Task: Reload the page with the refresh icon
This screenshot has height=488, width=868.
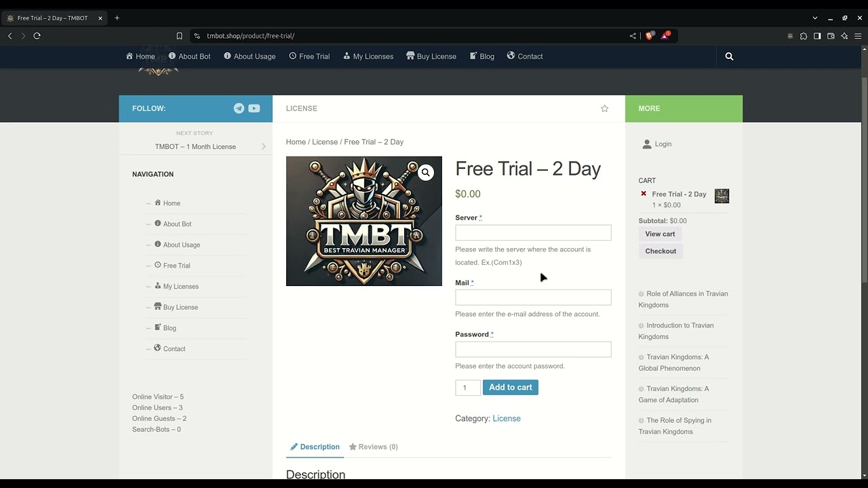Action: (x=37, y=36)
